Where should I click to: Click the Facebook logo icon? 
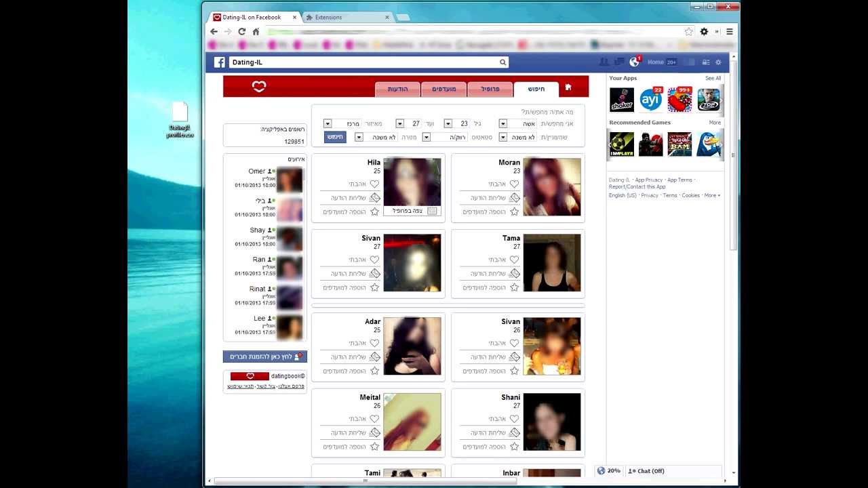pyautogui.click(x=220, y=62)
